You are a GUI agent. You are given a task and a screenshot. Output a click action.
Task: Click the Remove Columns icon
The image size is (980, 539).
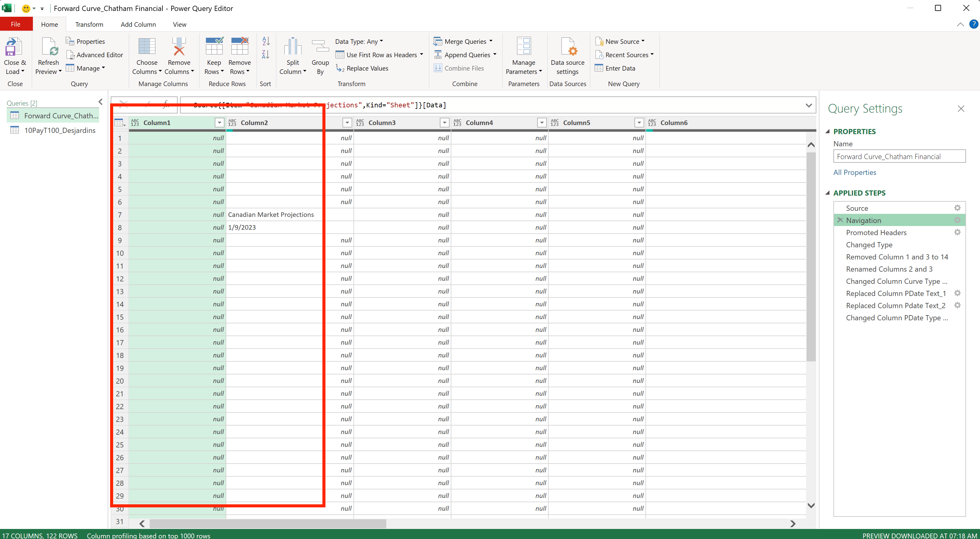pyautogui.click(x=179, y=47)
